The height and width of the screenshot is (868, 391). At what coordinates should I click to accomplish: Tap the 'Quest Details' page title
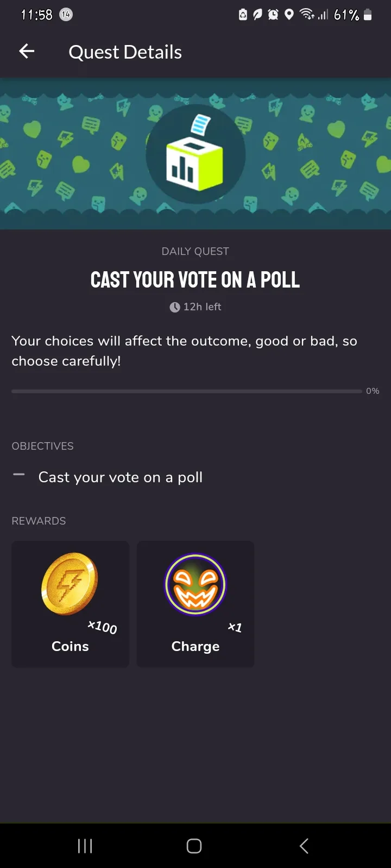point(125,52)
